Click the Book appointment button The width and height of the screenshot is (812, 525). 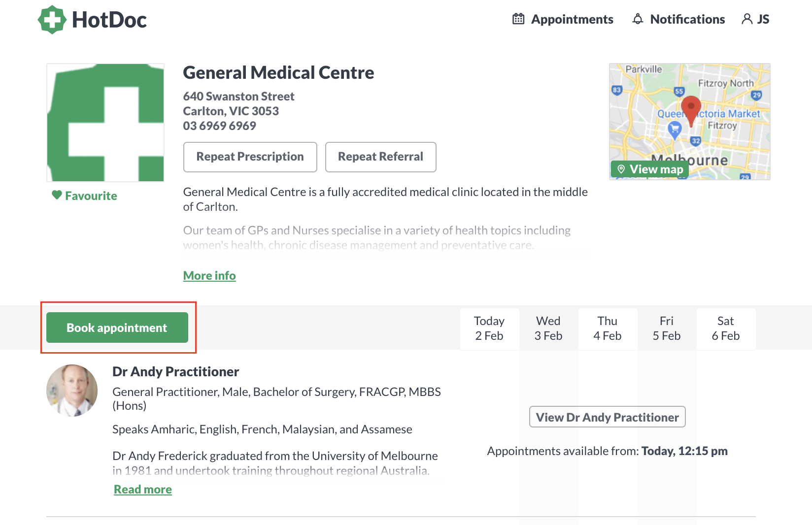point(117,328)
